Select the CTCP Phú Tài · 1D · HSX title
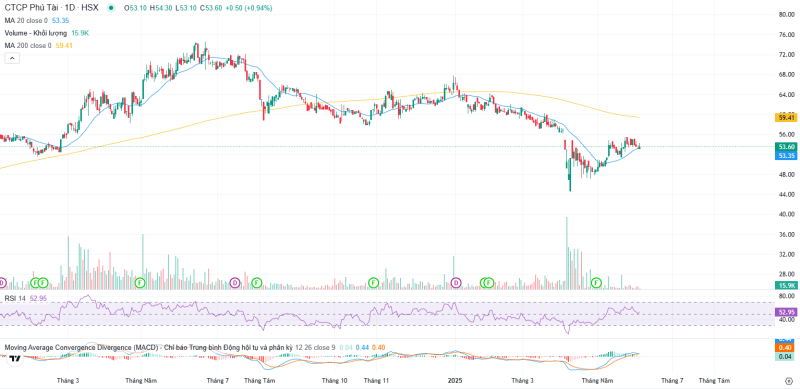This screenshot has height=389, width=800. tap(52, 8)
